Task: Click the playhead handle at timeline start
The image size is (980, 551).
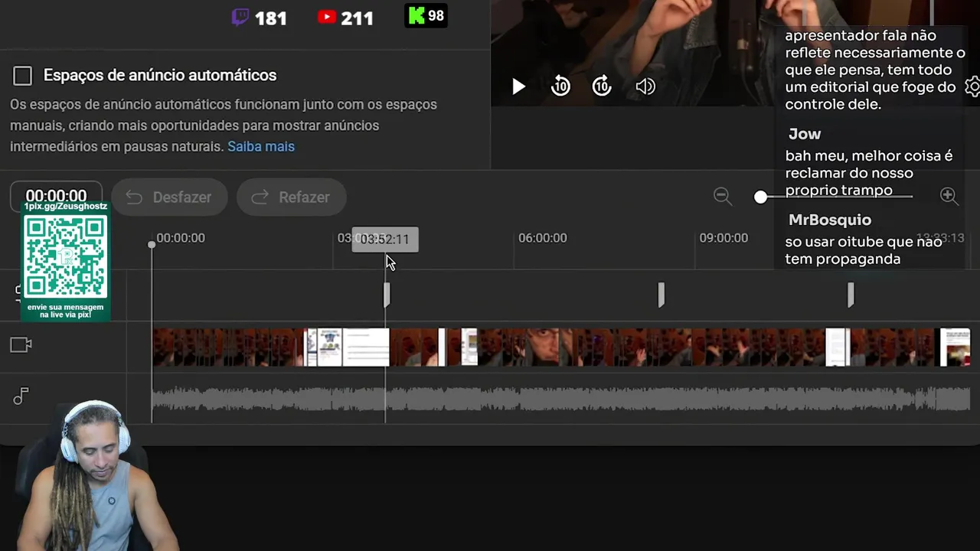Action: (152, 244)
